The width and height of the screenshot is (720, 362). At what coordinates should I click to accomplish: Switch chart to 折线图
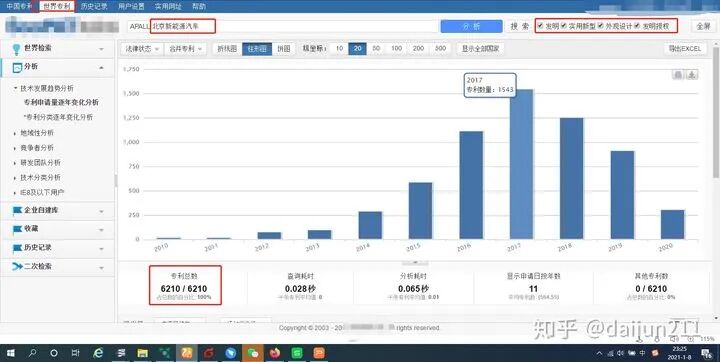pos(227,48)
